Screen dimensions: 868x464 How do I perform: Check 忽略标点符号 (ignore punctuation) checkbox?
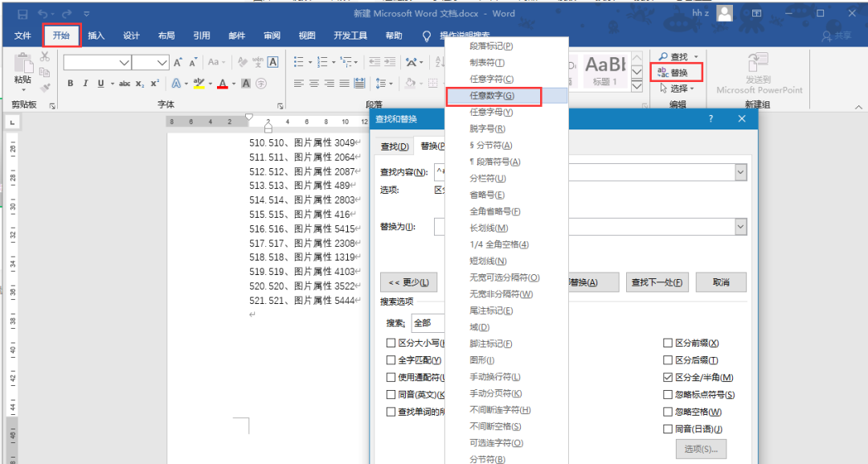pyautogui.click(x=668, y=395)
